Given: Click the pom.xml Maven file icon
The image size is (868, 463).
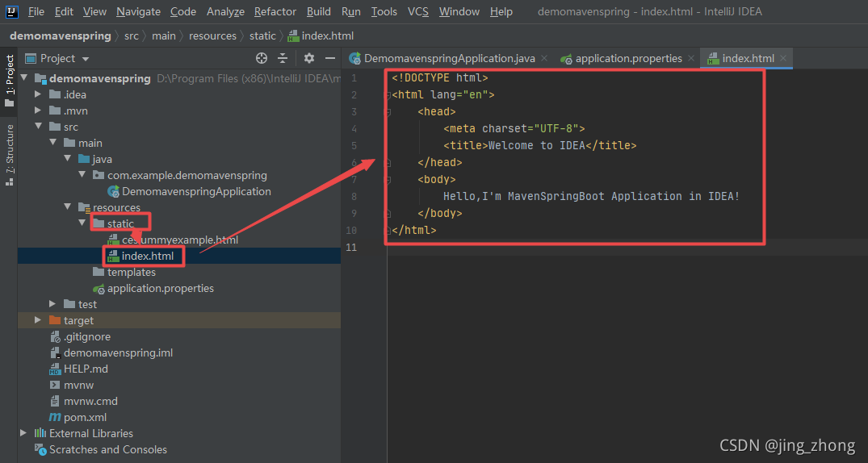Looking at the screenshot, I should 55,417.
